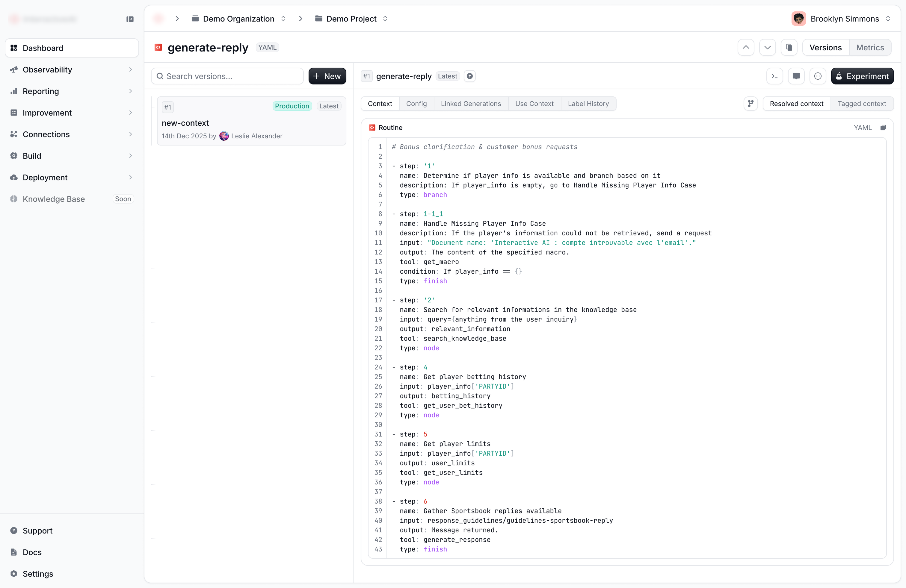The width and height of the screenshot is (906, 588).
Task: Toggle to the Metrics view
Action: click(870, 48)
